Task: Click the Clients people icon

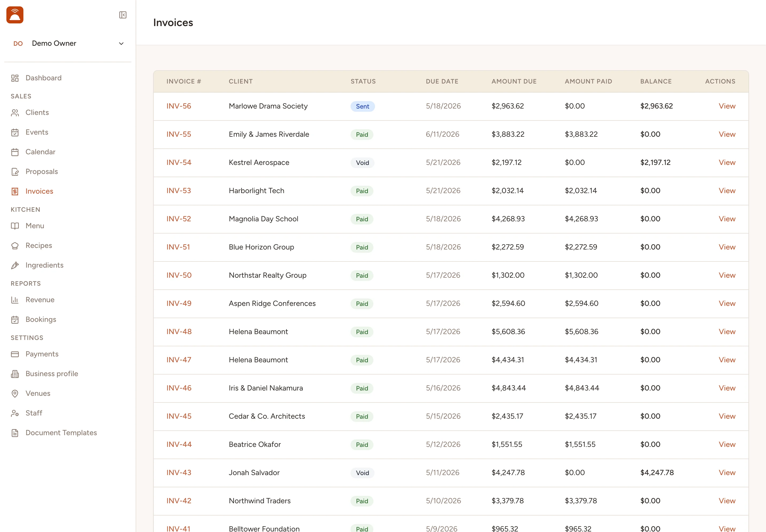Action: [15, 113]
